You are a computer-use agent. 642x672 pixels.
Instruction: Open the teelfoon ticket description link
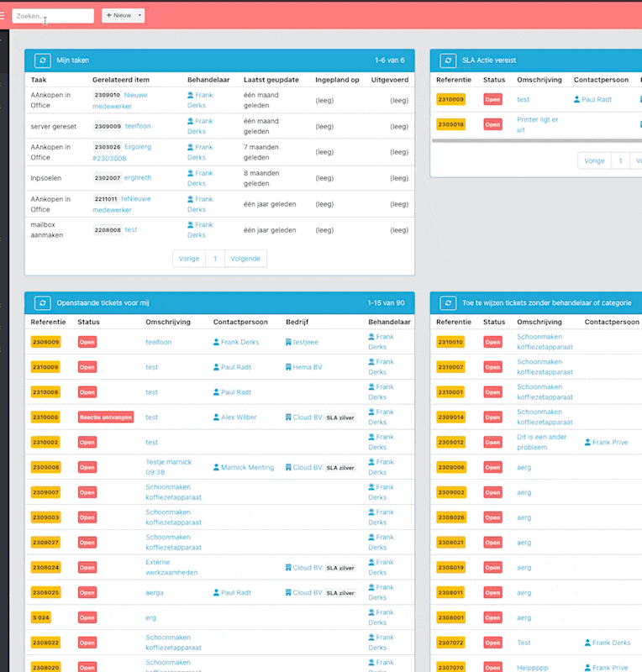[x=159, y=342]
